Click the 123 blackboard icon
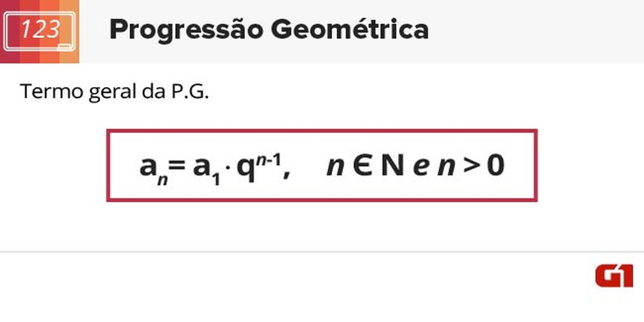 point(39,31)
